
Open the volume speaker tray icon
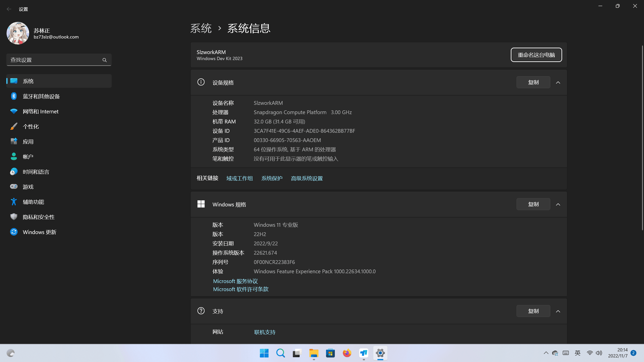(599, 353)
